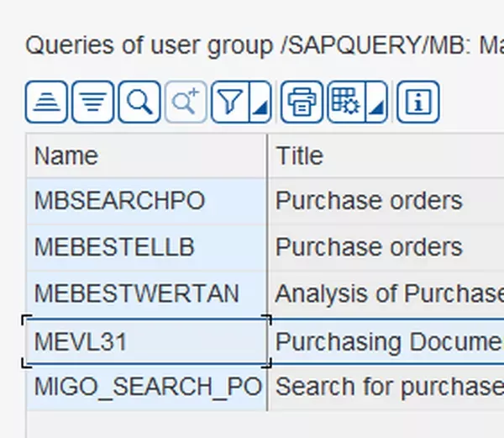
Task: Click the Information icon
Action: pos(417,102)
